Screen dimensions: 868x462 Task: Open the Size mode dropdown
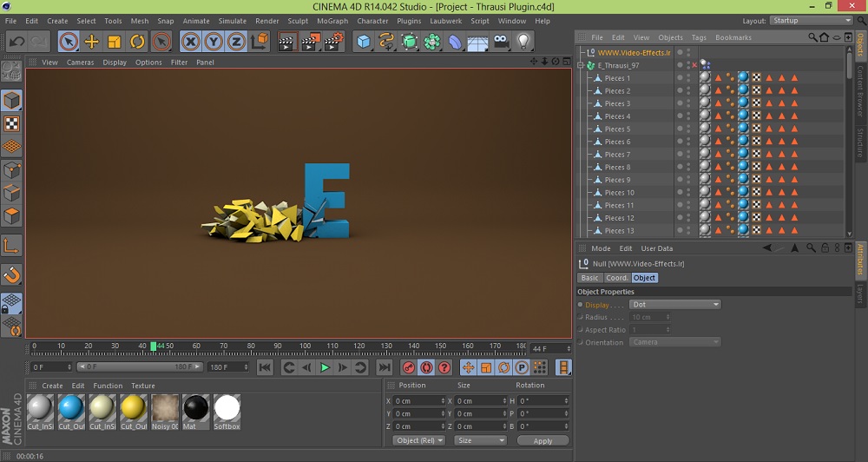480,440
